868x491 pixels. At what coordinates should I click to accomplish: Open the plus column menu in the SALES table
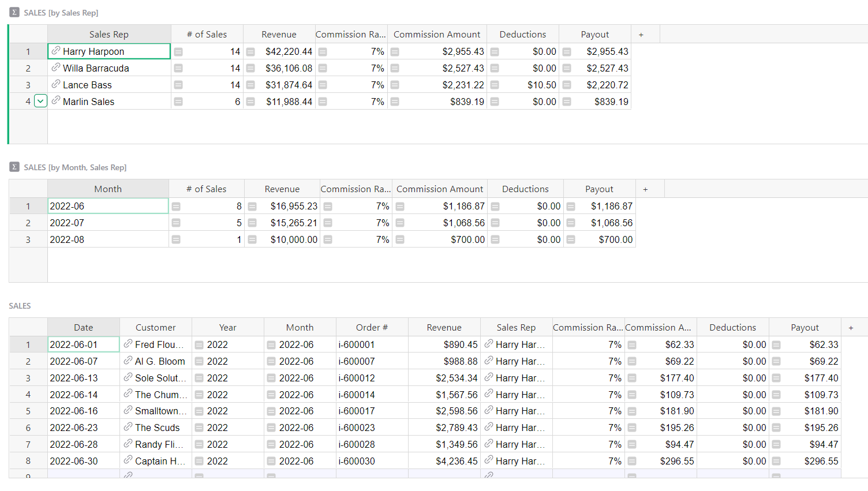851,327
